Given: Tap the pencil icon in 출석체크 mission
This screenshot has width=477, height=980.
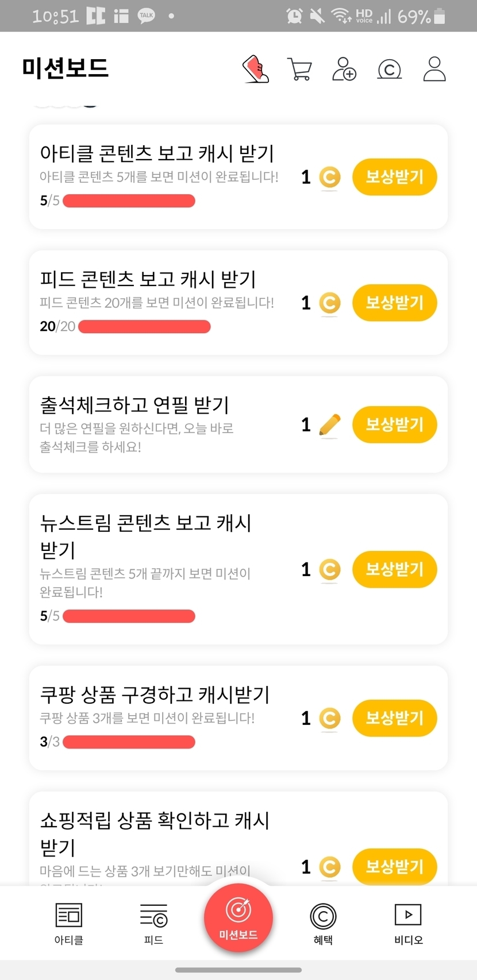Looking at the screenshot, I should tap(329, 425).
